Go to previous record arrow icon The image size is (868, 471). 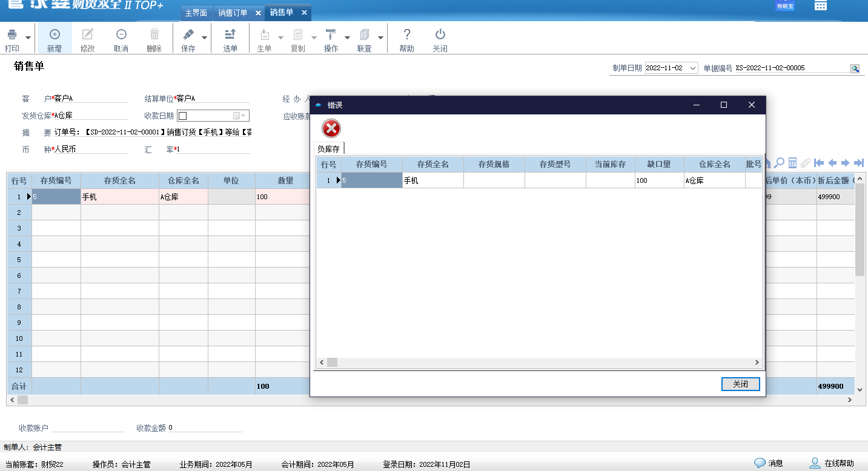point(832,163)
